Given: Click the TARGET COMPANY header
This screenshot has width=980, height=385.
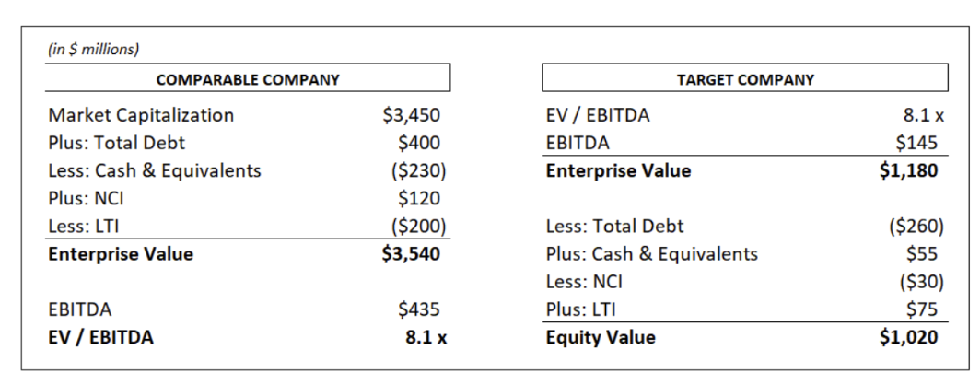Looking at the screenshot, I should (745, 79).
